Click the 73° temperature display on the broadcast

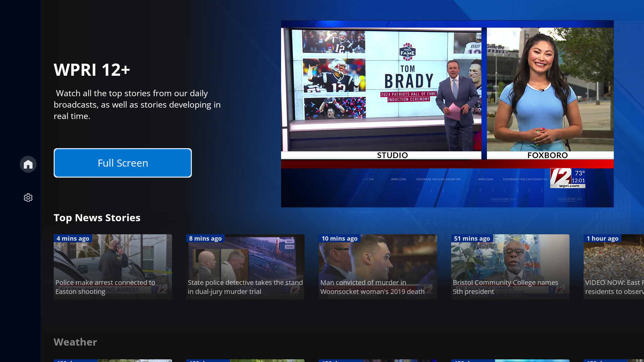[579, 174]
